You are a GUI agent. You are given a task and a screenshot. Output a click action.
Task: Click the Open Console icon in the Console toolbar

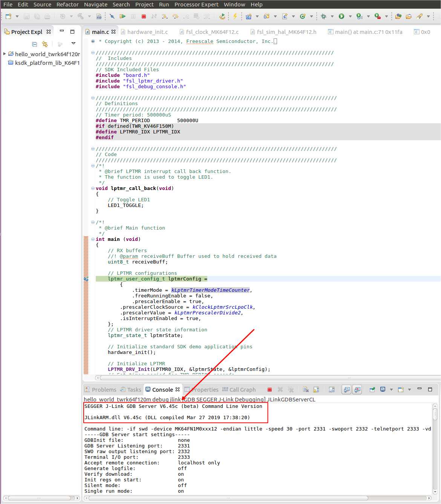pos(400,390)
